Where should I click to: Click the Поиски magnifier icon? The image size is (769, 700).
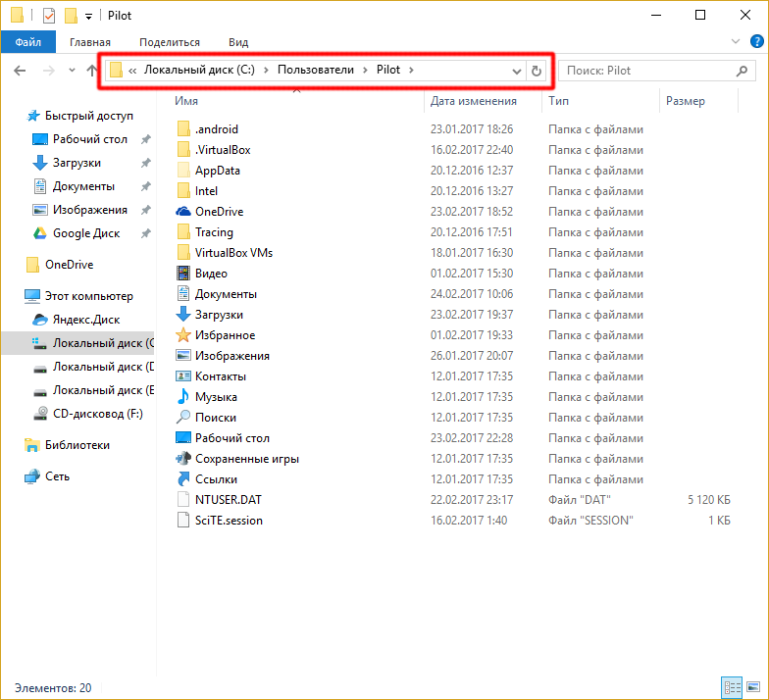click(x=182, y=418)
